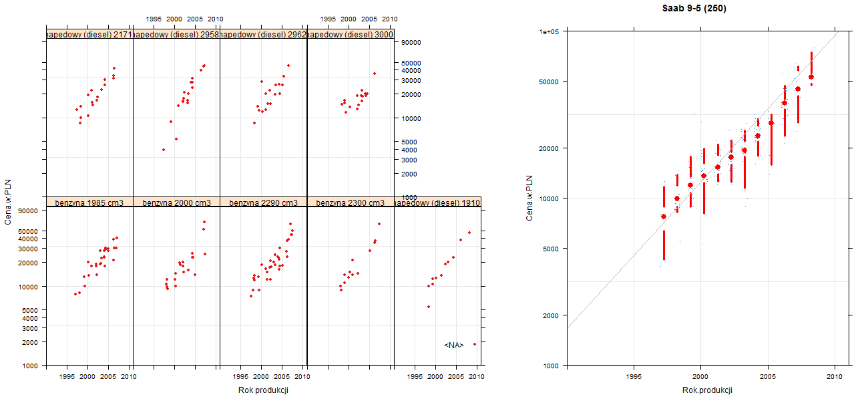Select the "2005" x-axis label in the Saab chart
868x401 pixels.
(768, 376)
